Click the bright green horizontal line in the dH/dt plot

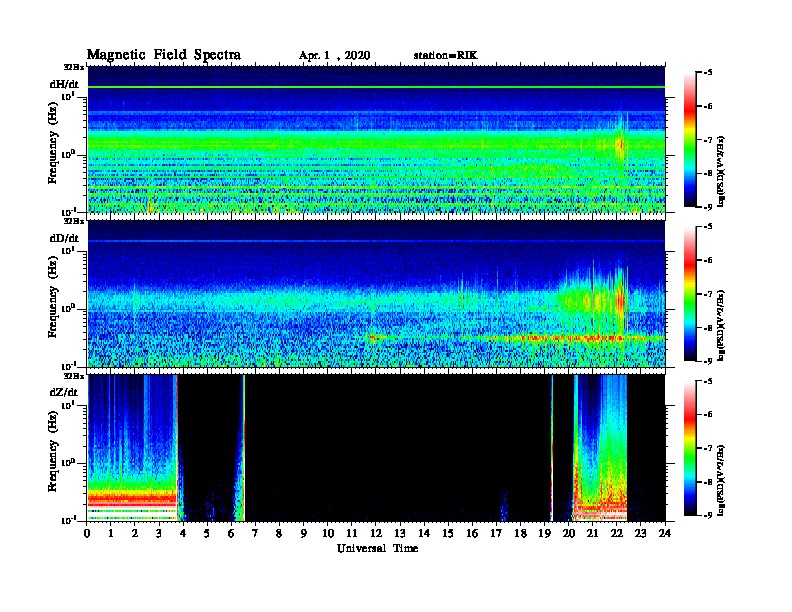[x=376, y=87]
